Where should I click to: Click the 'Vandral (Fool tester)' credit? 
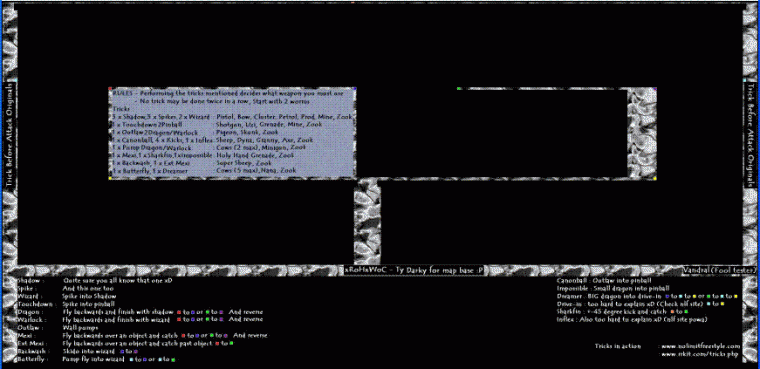click(x=720, y=270)
